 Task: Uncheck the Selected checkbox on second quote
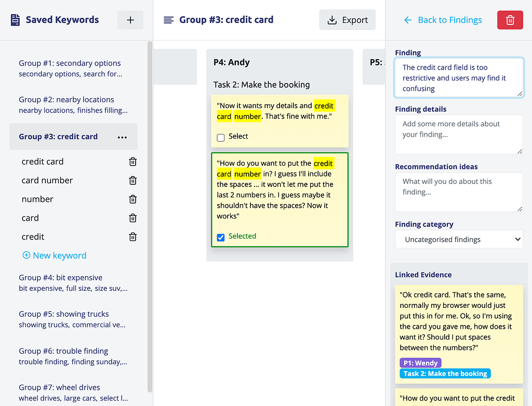[x=220, y=237]
